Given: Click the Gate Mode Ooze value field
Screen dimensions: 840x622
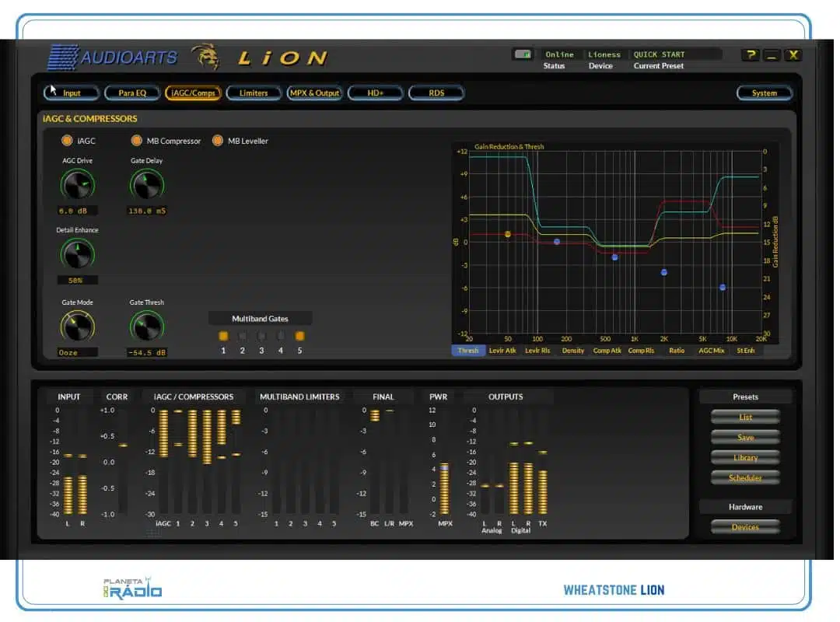Looking at the screenshot, I should click(77, 352).
